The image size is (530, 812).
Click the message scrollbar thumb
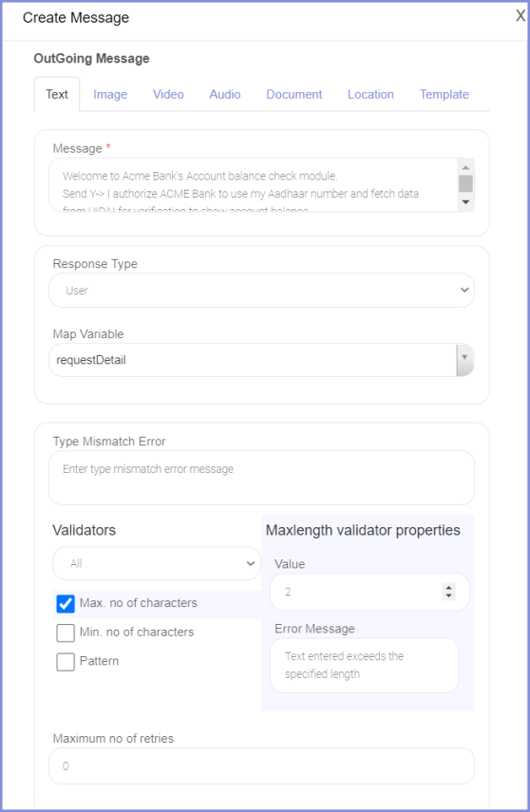(x=465, y=184)
